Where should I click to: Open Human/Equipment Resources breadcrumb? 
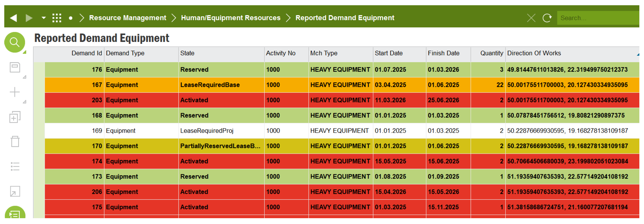pyautogui.click(x=230, y=18)
